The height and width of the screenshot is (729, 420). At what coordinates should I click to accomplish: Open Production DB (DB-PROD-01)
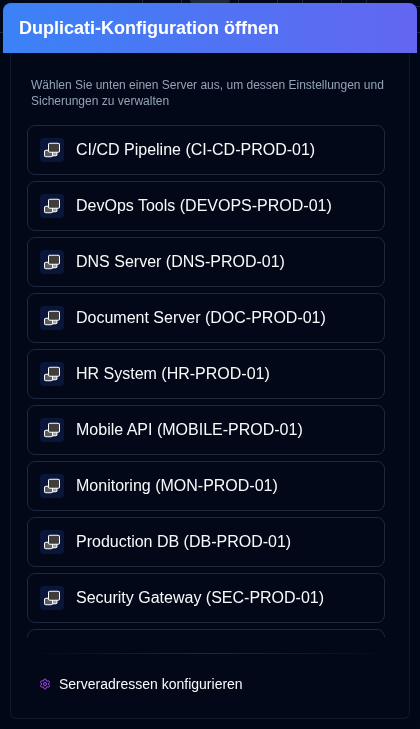click(206, 542)
